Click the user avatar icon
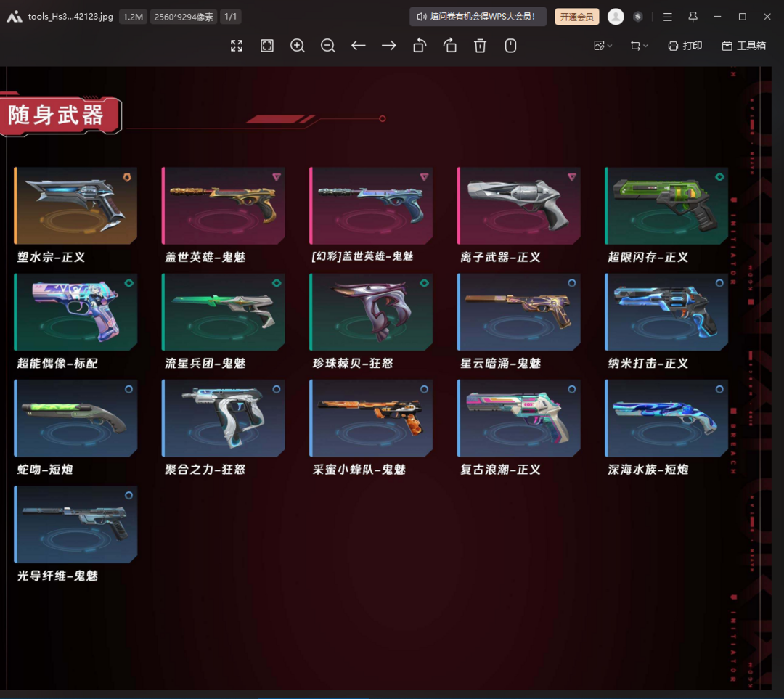 coord(616,17)
